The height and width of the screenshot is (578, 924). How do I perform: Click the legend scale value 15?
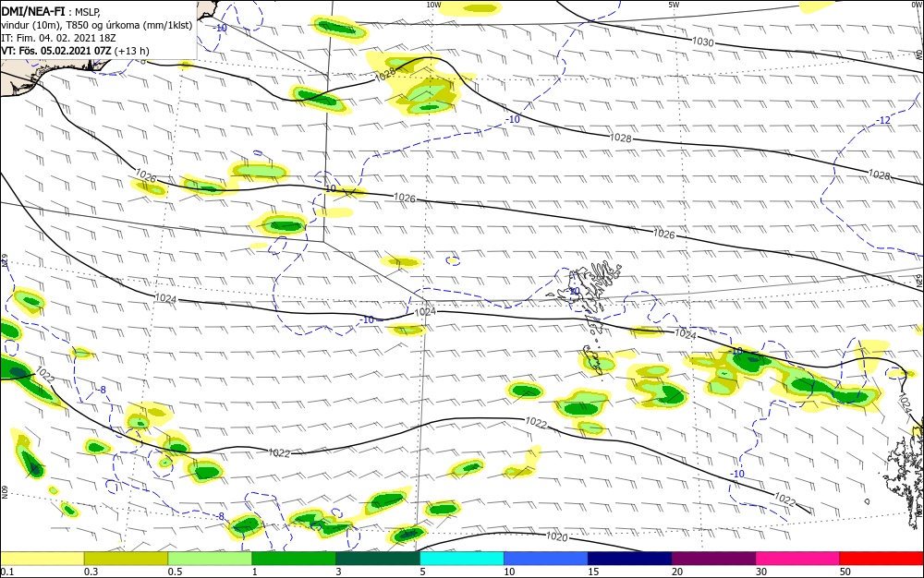593,572
